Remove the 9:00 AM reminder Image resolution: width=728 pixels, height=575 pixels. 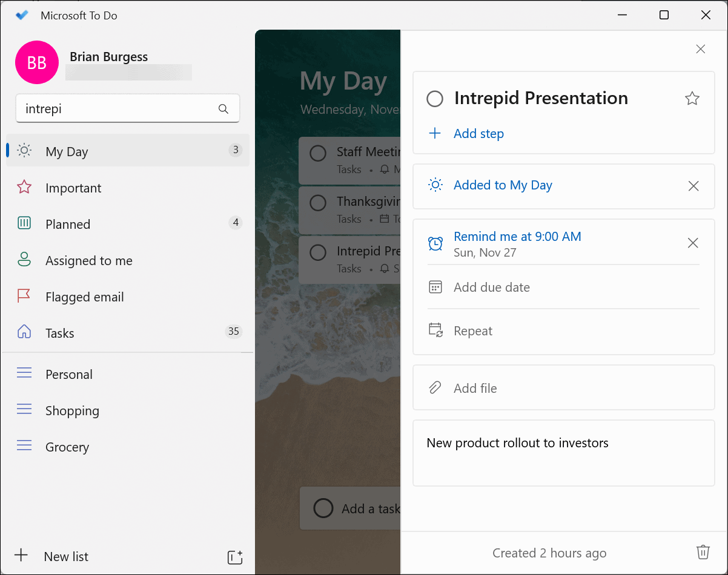(693, 243)
